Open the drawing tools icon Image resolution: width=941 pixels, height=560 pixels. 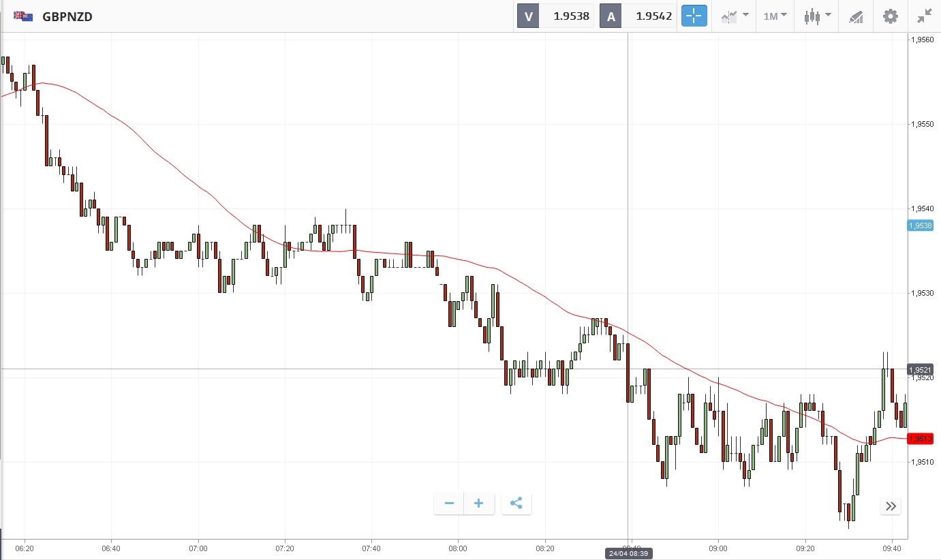click(x=856, y=16)
